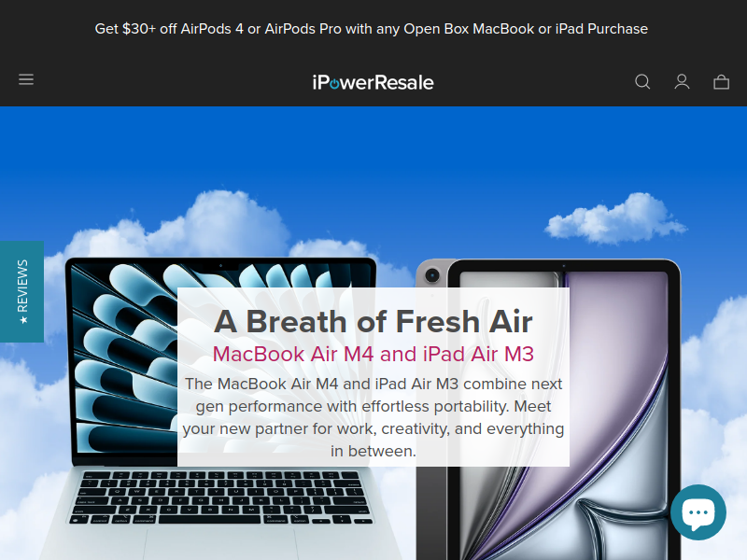Click the small cloud in the banner sky
This screenshot has width=747, height=560.
coord(615,218)
